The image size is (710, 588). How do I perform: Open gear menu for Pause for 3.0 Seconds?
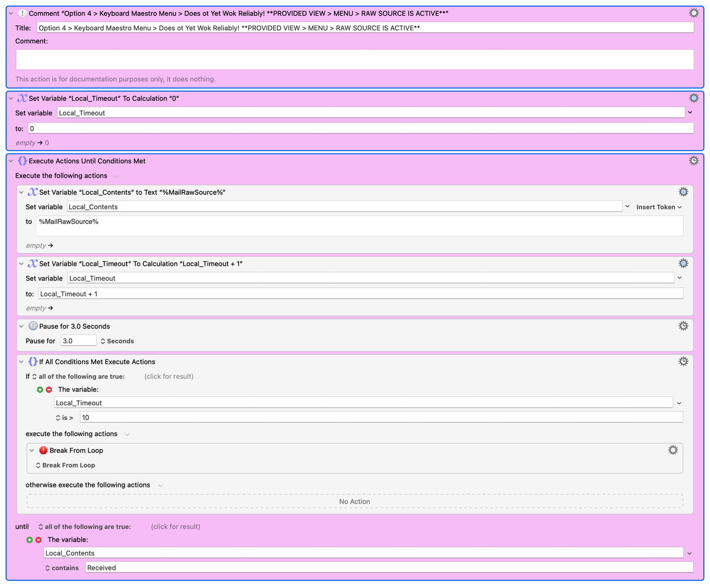point(683,326)
